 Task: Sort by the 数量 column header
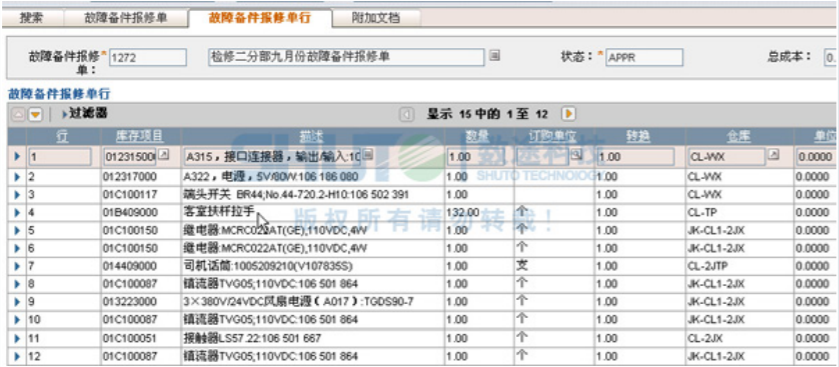click(x=476, y=136)
